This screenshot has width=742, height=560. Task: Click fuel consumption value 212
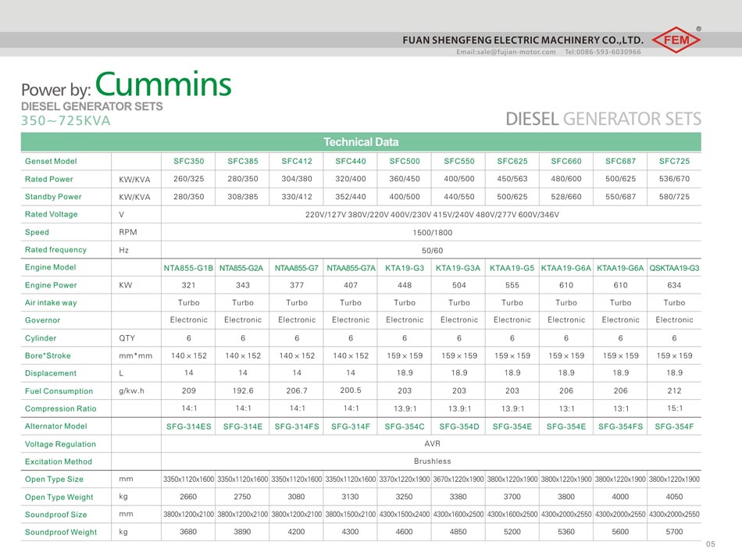pyautogui.click(x=674, y=391)
